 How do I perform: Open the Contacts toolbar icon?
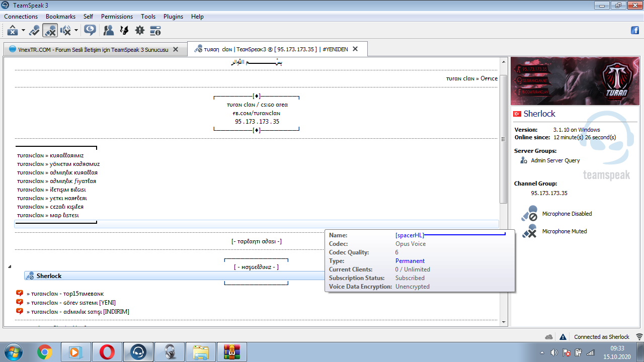(108, 30)
